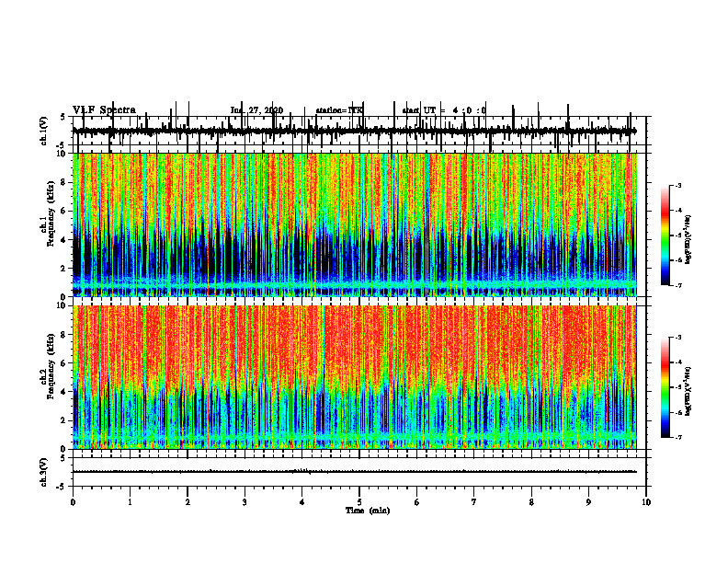Click the "ch.1(V)" waveform axis label
728x563 pixels.
(x=44, y=131)
